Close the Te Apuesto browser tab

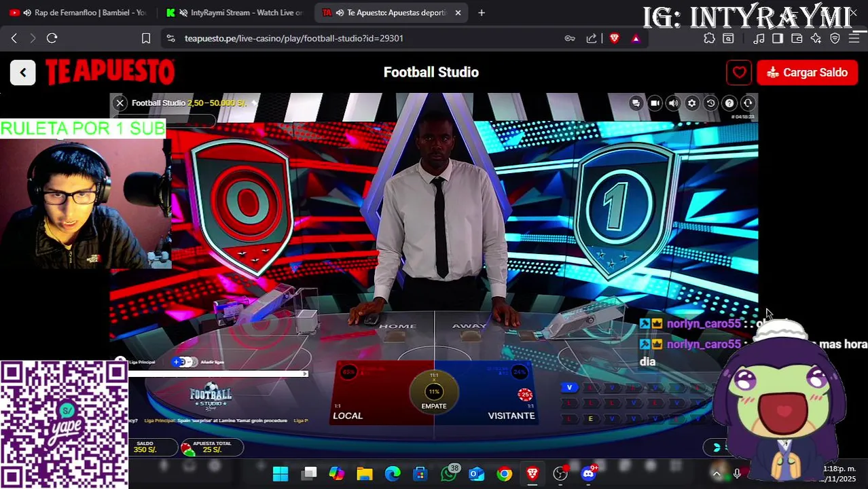click(x=458, y=12)
